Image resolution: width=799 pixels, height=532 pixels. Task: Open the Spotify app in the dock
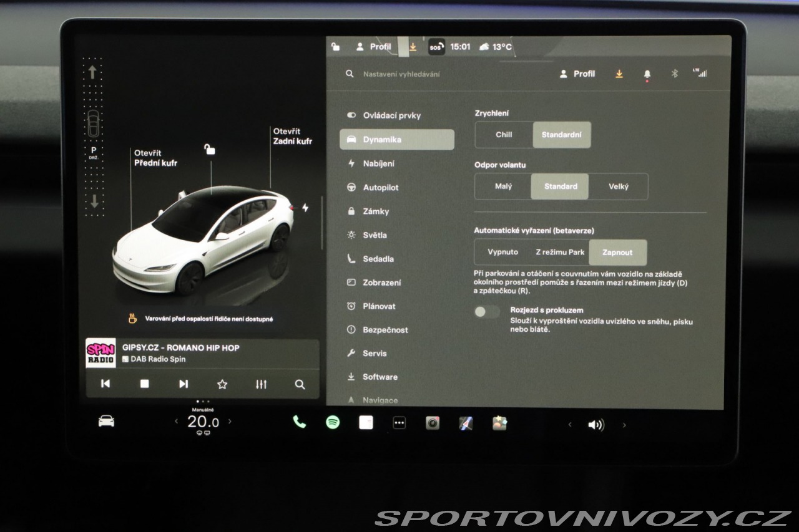333,423
